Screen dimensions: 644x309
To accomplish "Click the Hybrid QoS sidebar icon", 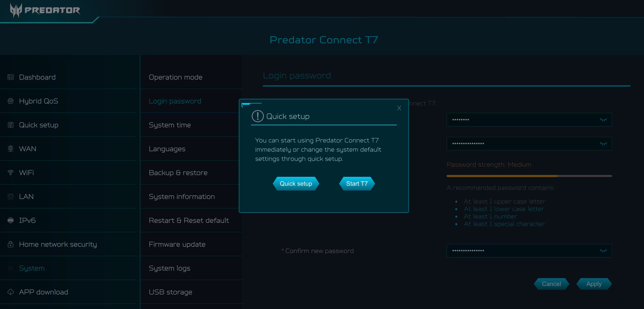I will click(x=11, y=101).
